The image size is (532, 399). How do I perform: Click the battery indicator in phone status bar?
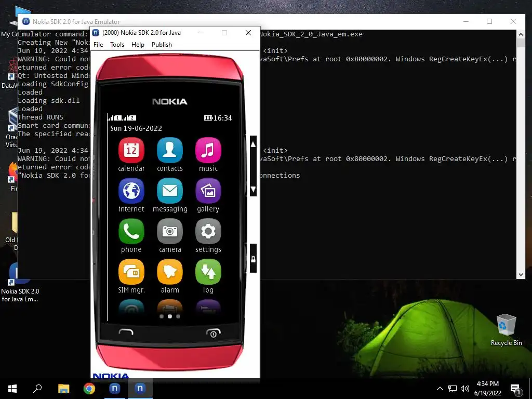[208, 118]
